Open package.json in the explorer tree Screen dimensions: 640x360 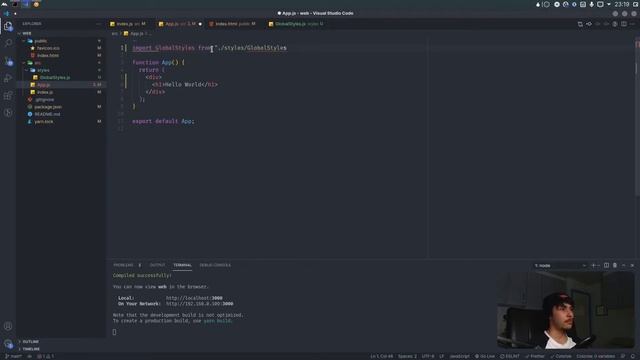pyautogui.click(x=61, y=107)
